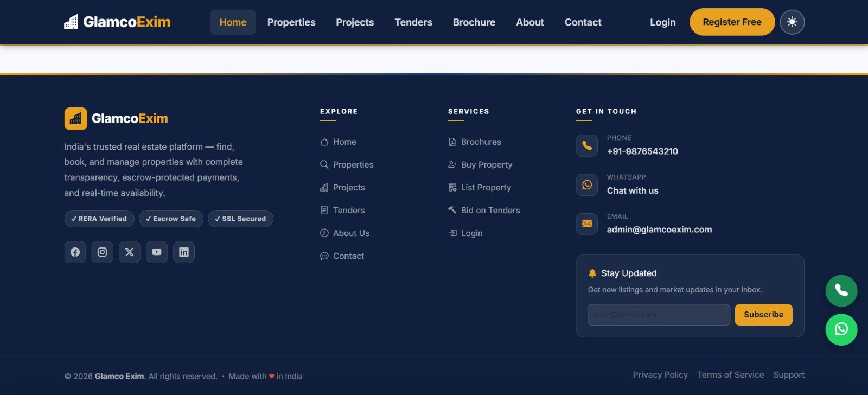Go to Tenders in the top navigation

coord(413,22)
